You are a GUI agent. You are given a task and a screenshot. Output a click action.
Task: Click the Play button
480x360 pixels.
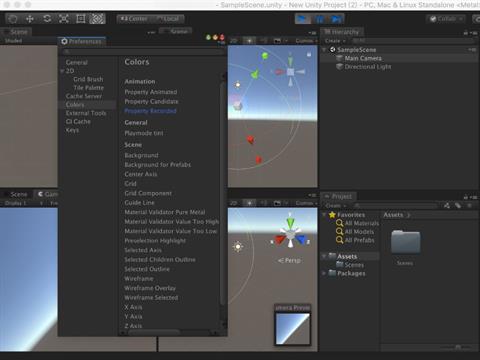pyautogui.click(x=303, y=19)
